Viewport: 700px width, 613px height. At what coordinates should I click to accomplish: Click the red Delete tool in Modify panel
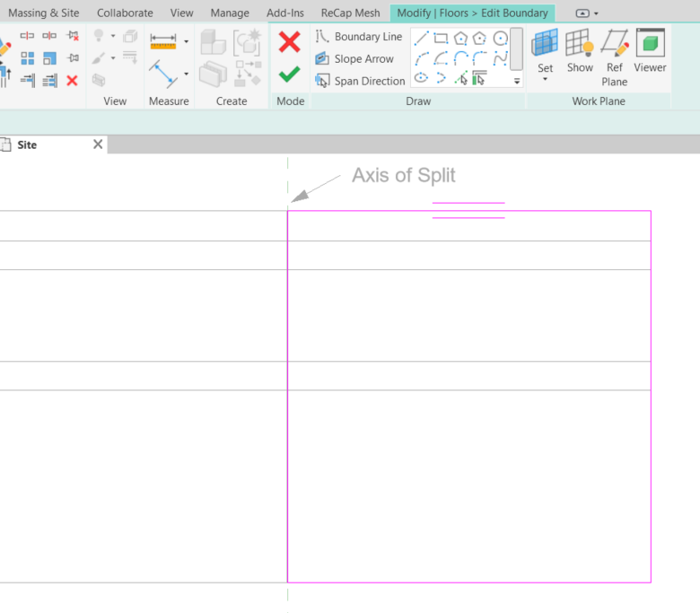point(73,81)
